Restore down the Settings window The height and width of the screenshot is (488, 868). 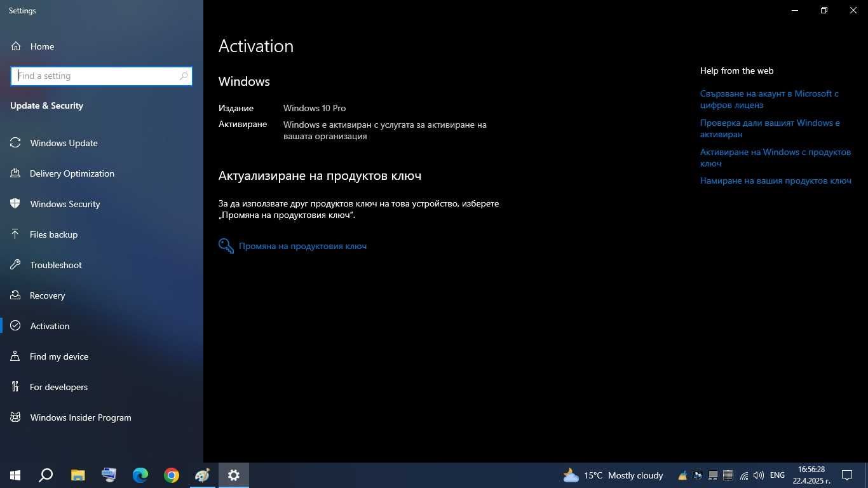point(824,10)
